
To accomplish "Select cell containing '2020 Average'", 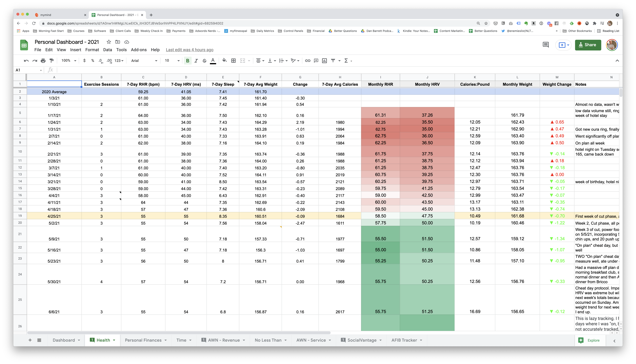I will (54, 92).
